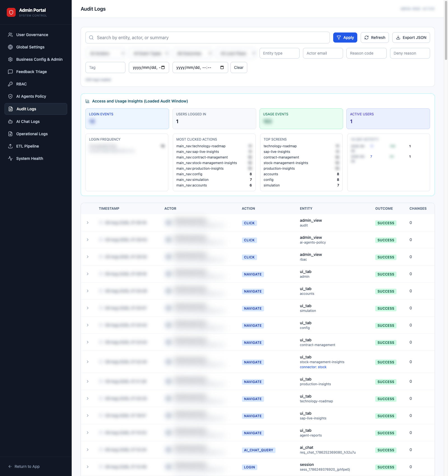This screenshot has width=448, height=476.
Task: Click the Admin Portal shield logo
Action: tap(11, 12)
